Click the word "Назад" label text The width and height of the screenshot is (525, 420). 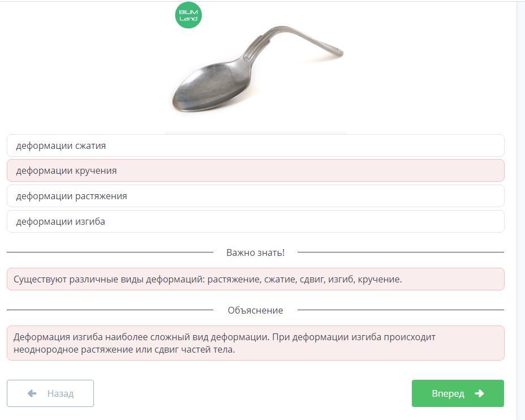point(60,393)
